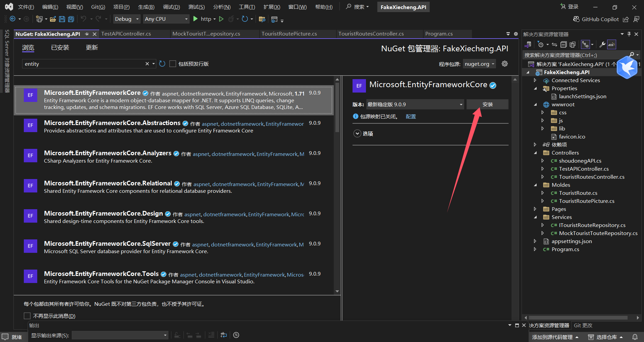Click the green Start http run button
The height and width of the screenshot is (342, 644).
196,19
